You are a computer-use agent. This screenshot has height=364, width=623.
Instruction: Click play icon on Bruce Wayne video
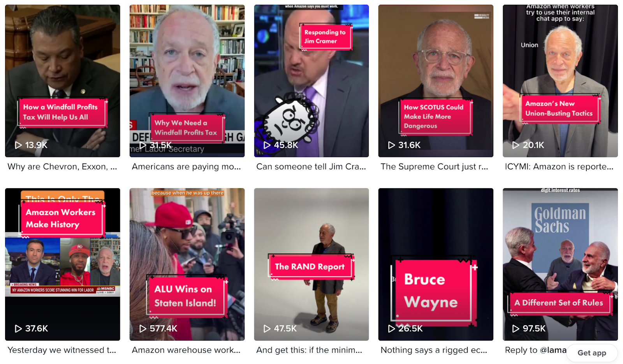tap(392, 329)
